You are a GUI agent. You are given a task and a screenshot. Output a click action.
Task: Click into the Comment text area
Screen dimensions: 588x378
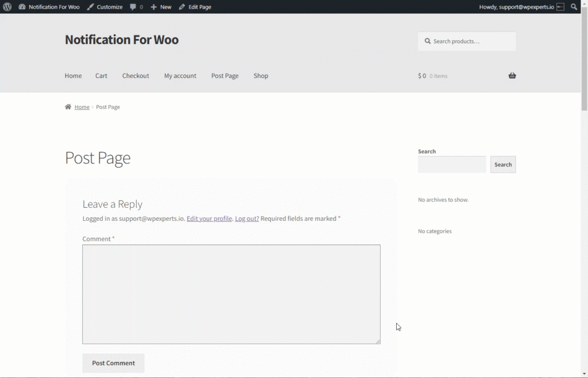coord(231,294)
